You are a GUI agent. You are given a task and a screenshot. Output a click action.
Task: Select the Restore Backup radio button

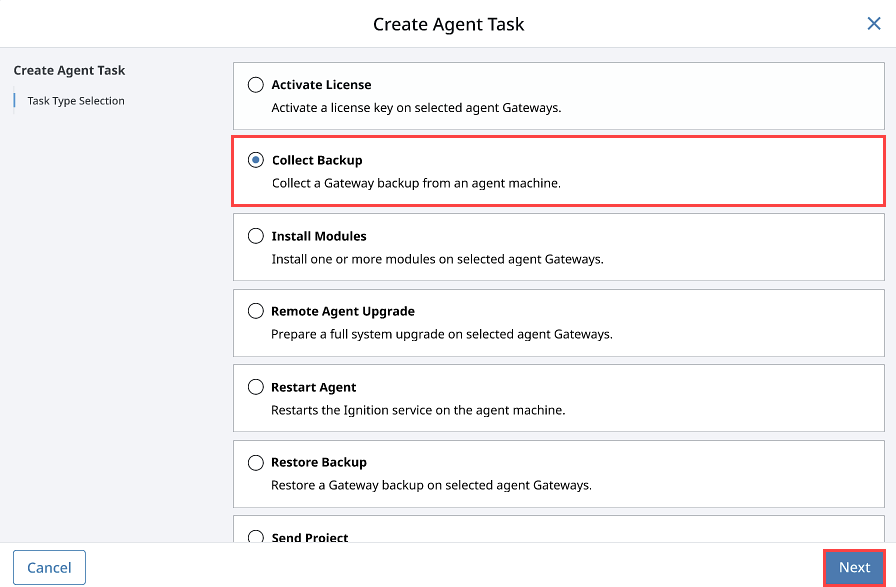tap(255, 462)
